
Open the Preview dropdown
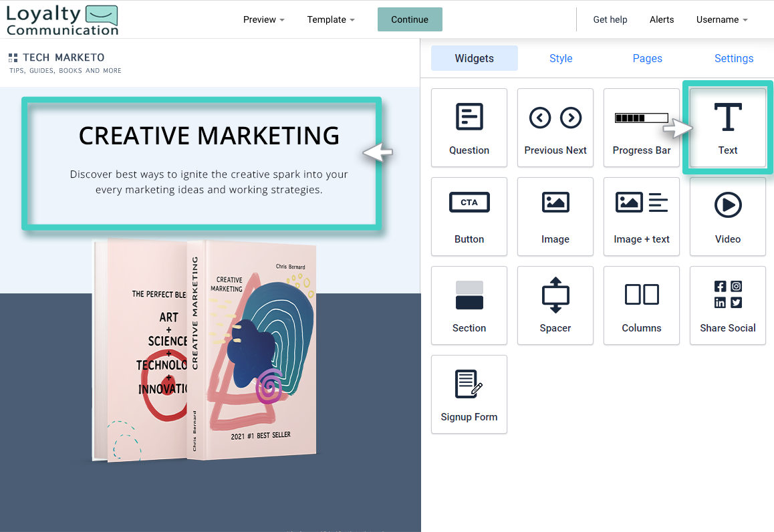pyautogui.click(x=263, y=19)
